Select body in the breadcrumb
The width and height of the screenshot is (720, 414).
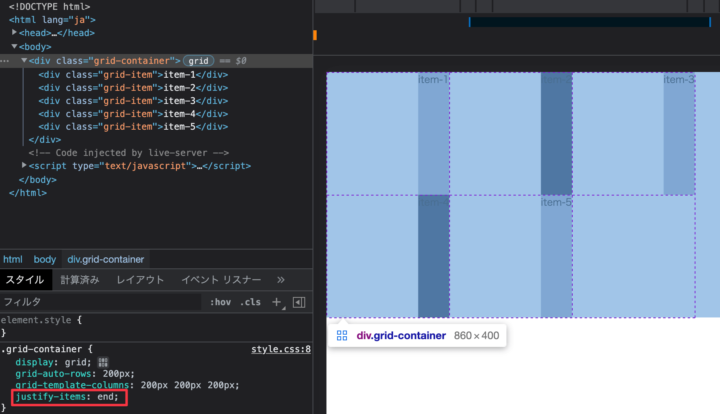[45, 259]
